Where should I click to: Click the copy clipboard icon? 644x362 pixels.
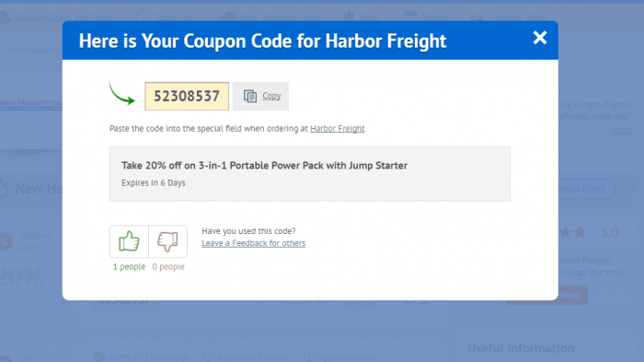click(x=250, y=96)
